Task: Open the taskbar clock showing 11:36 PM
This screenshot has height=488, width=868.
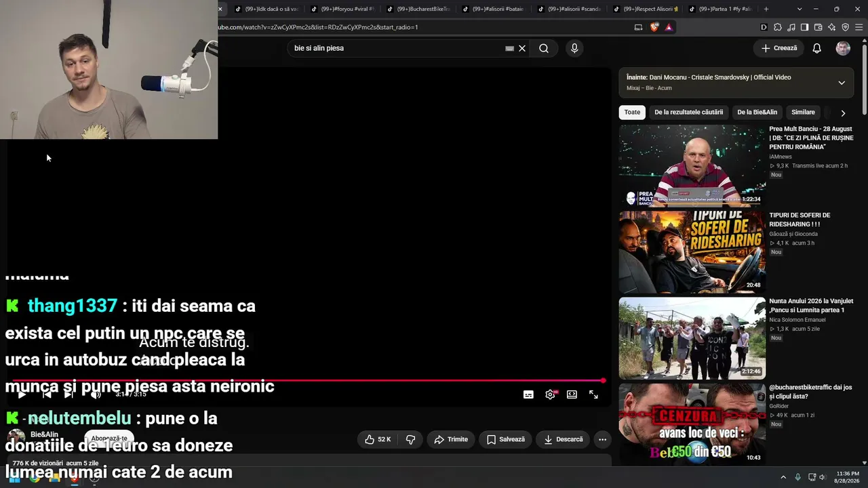Action: pyautogui.click(x=848, y=477)
